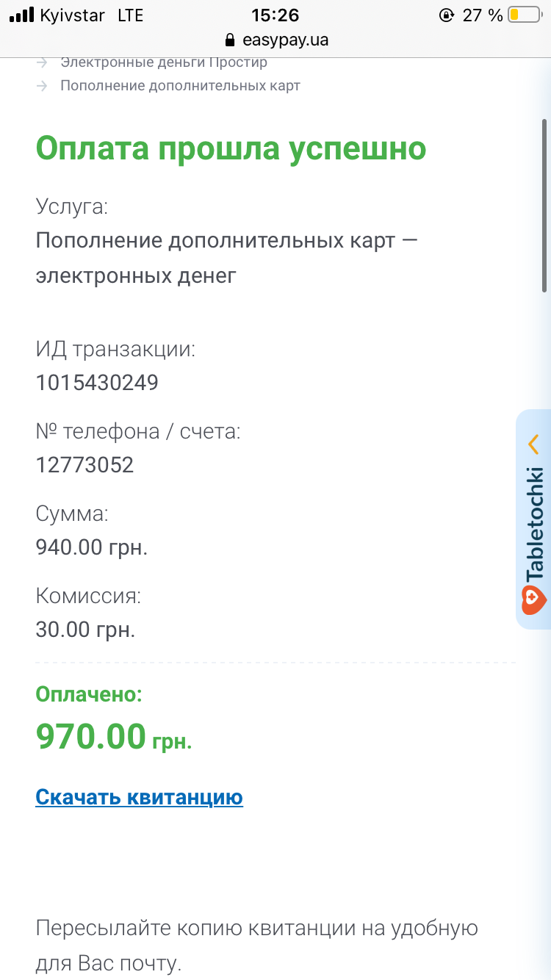
Task: Tap arrow next to Пополнение дополнительных карт
Action: (42, 86)
